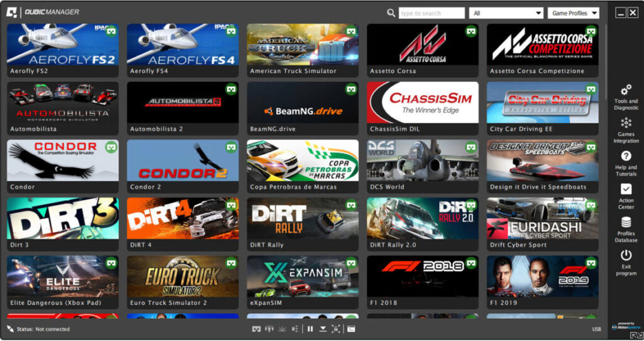Image resolution: width=644 pixels, height=341 pixels.
Task: Click the 'USB' status bar label
Action: [x=596, y=329]
